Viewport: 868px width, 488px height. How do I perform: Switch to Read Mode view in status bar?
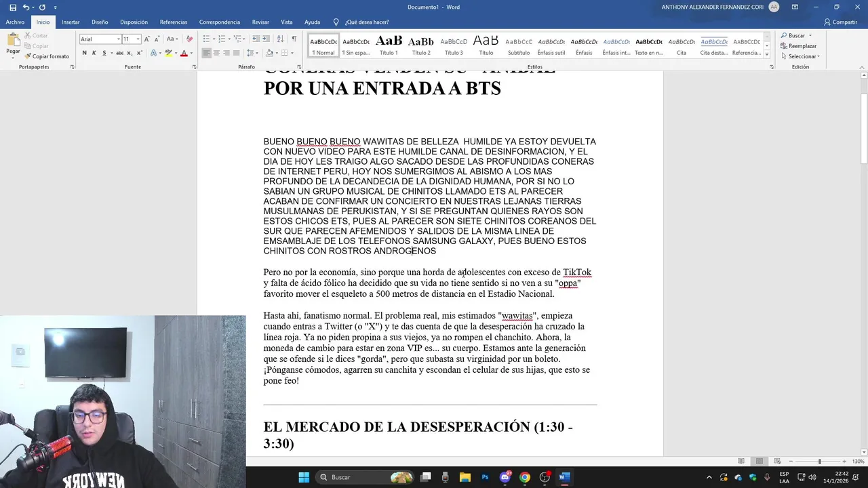pos(741,462)
